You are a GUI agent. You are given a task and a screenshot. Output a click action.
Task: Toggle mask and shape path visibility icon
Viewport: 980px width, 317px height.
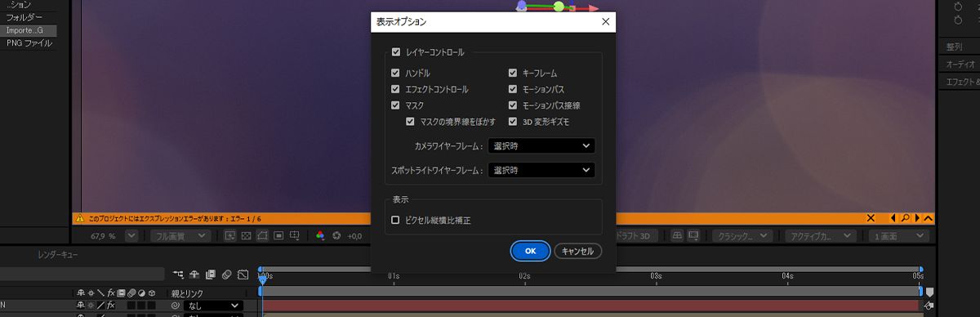[263, 236]
